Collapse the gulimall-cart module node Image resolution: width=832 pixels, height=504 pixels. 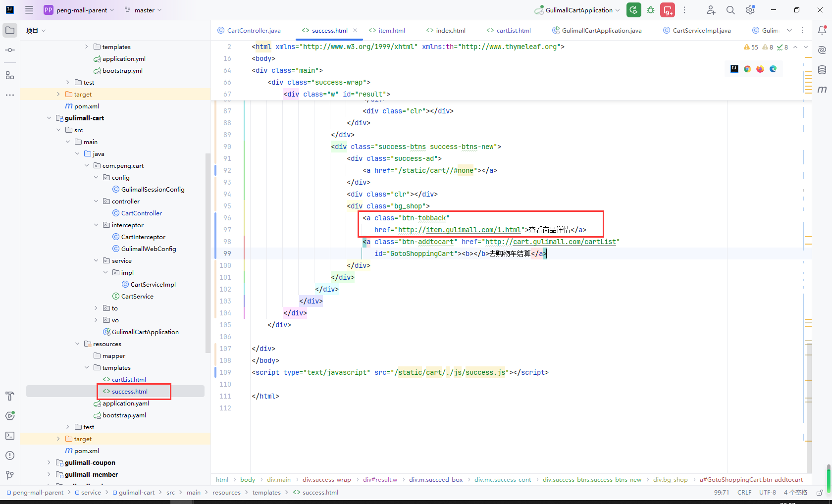point(49,118)
